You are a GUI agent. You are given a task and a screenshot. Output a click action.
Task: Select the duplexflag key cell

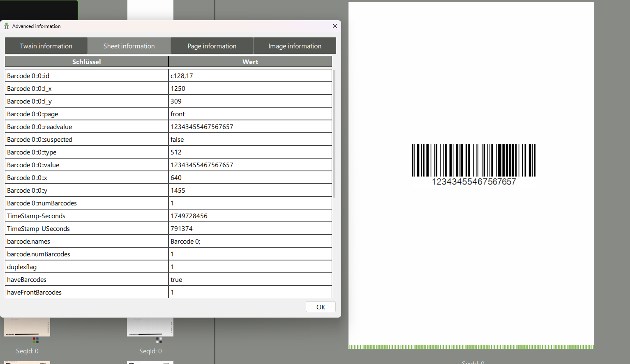(87, 267)
